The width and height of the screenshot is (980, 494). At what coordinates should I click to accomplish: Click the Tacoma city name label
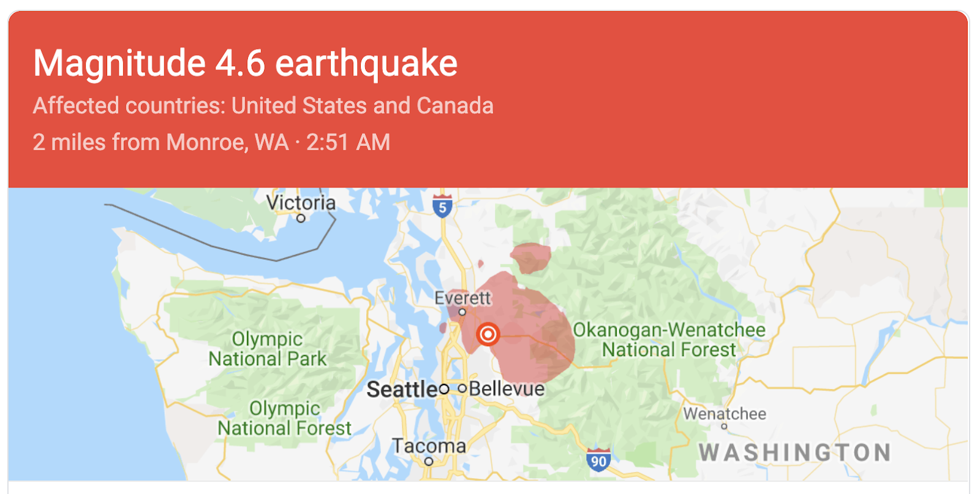(429, 446)
